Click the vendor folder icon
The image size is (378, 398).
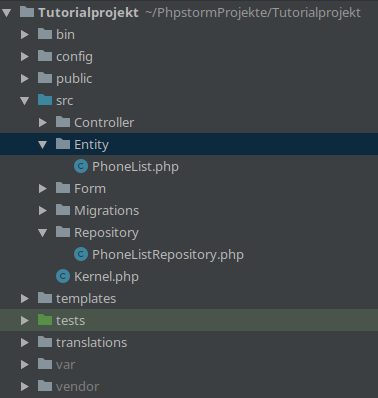[x=45, y=386]
